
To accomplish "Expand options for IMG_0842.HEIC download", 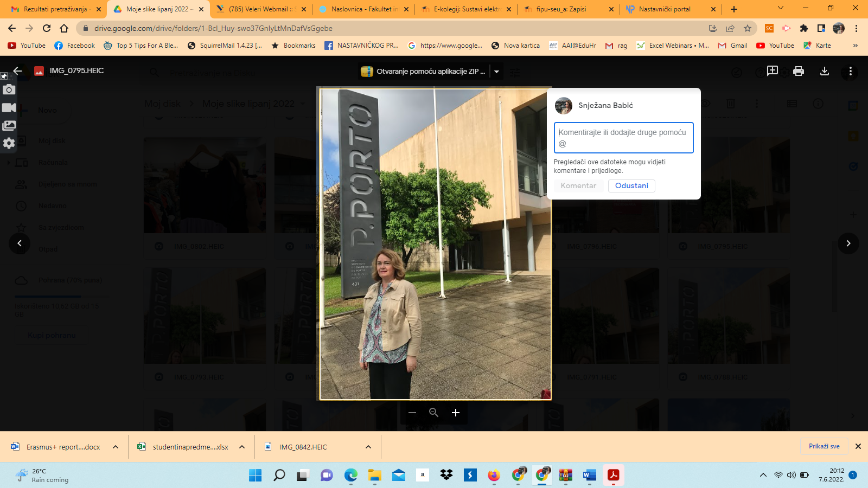I will coord(368,447).
